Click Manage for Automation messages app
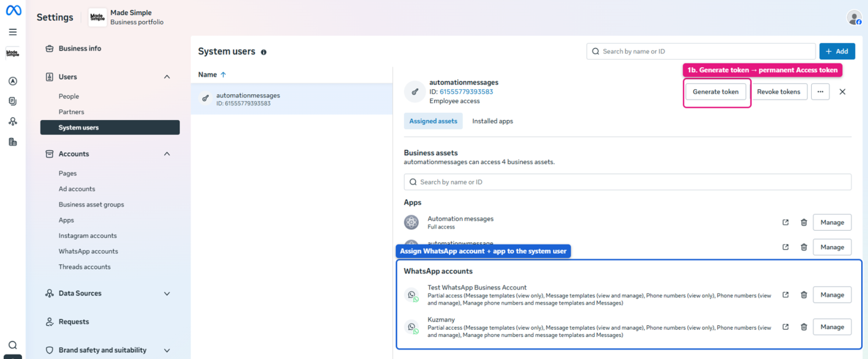This screenshot has width=868, height=359. 832,223
